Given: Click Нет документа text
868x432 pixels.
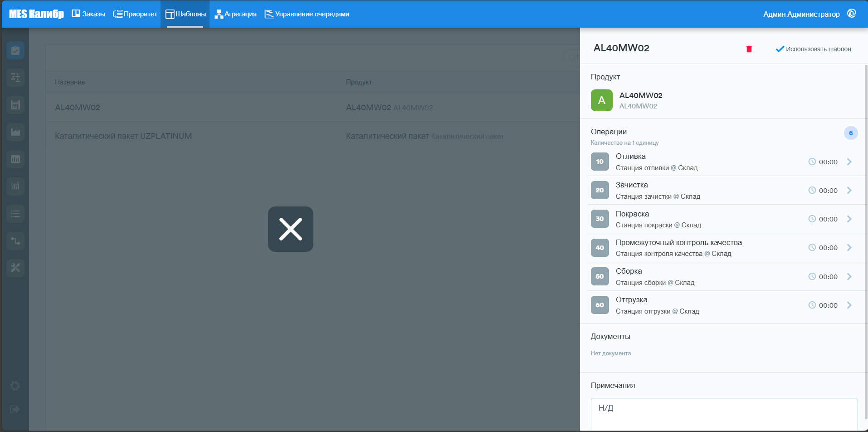Looking at the screenshot, I should point(610,353).
